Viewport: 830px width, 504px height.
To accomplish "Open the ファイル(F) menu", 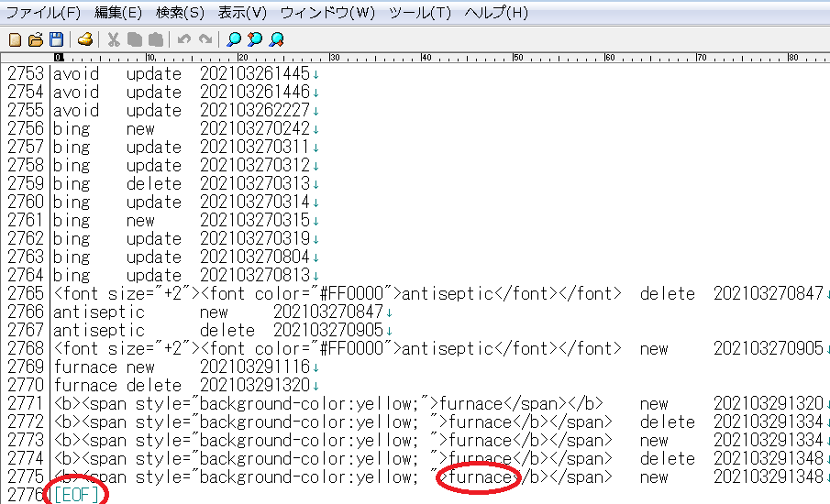I will [42, 12].
